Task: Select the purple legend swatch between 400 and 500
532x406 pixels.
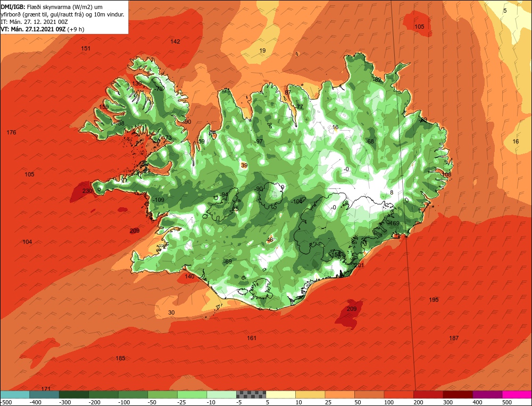Action: pos(487,394)
